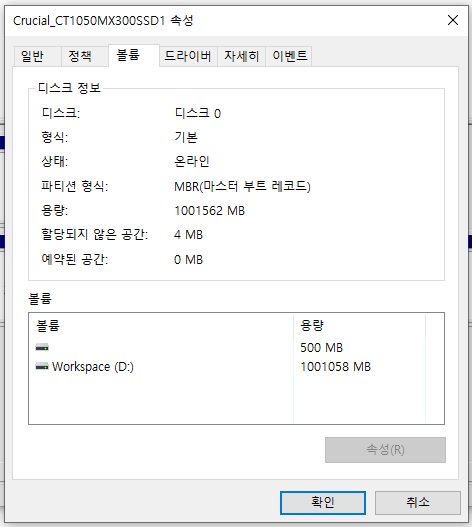
Task: Click the 온라인 status value
Action: [192, 162]
